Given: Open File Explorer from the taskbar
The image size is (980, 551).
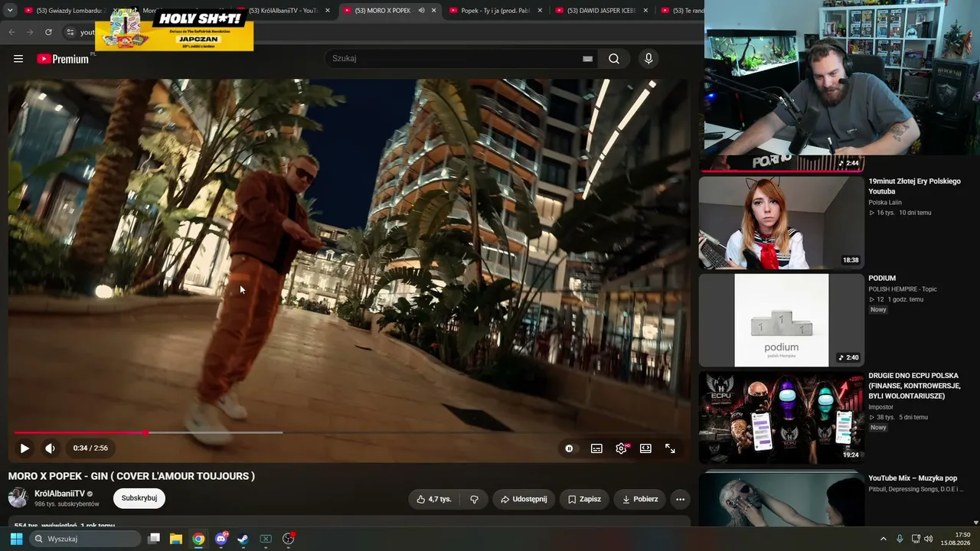Looking at the screenshot, I should coord(176,539).
